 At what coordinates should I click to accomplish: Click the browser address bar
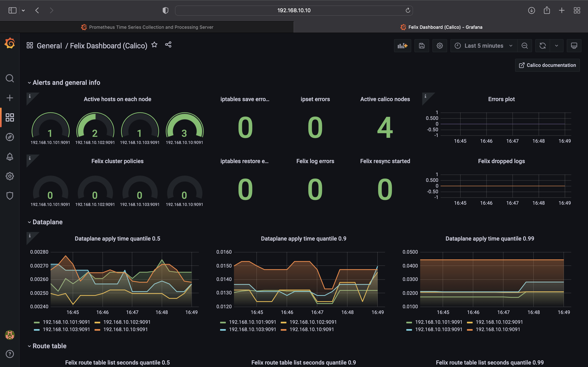(294, 10)
